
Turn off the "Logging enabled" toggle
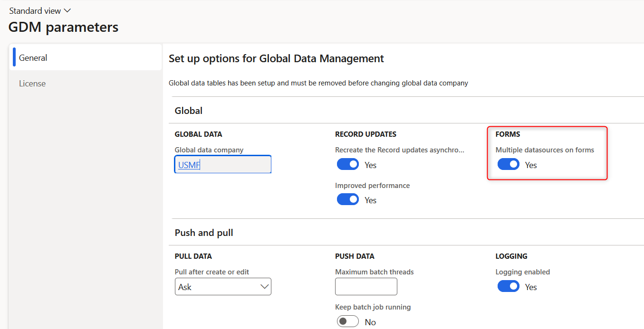509,286
